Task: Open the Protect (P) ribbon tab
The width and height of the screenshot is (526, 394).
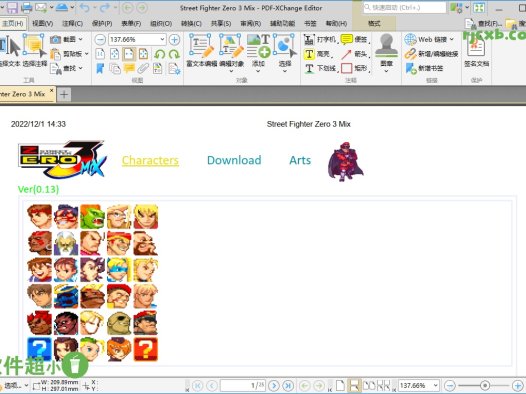Action: pos(102,23)
